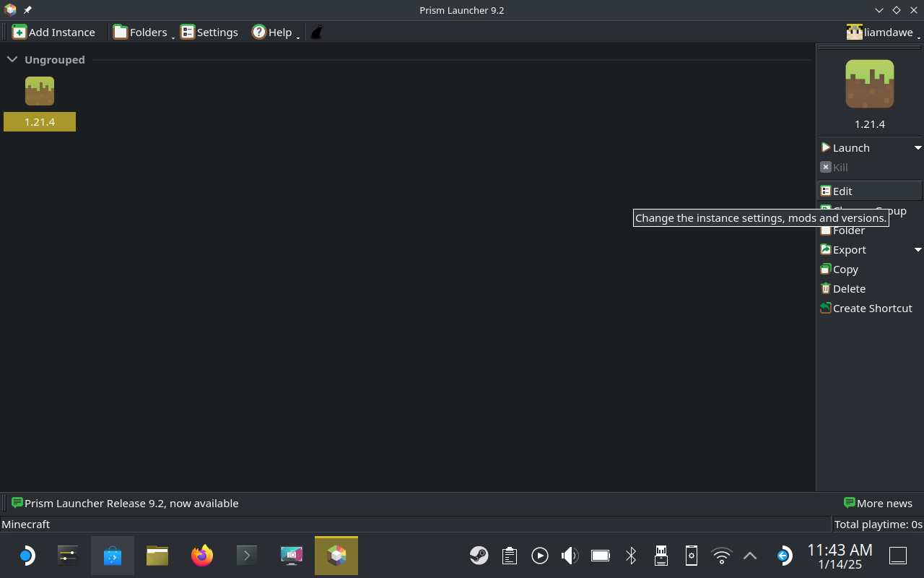Open the Help menu
This screenshot has width=924, height=578.
click(273, 33)
